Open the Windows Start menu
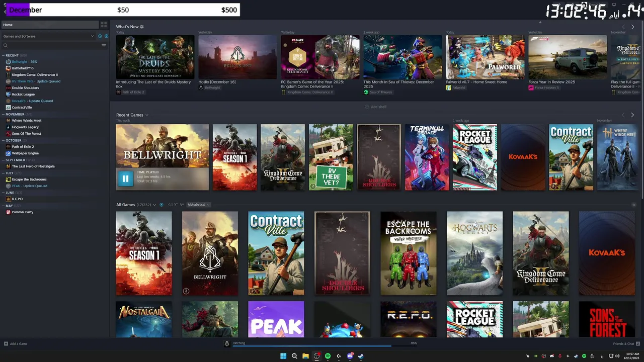 click(283, 356)
